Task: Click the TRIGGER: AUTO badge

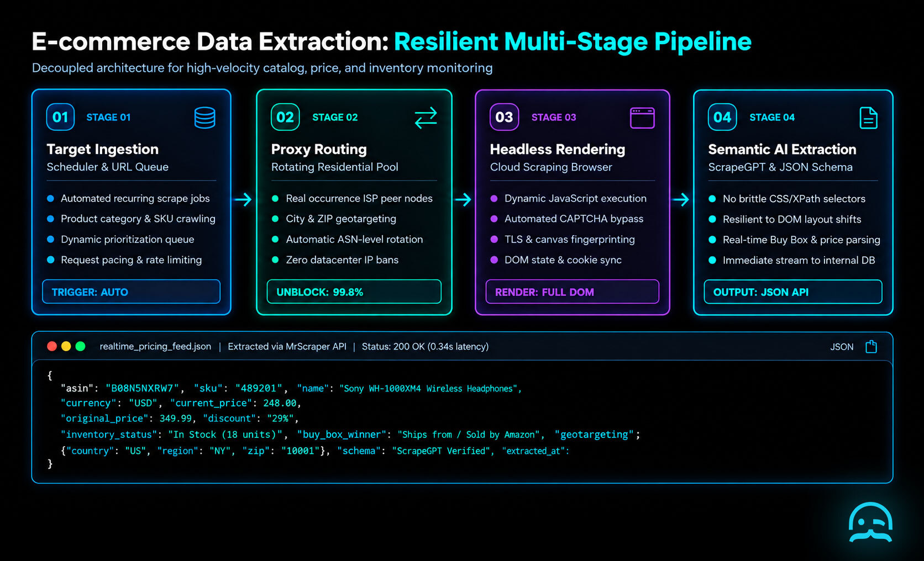Action: (131, 292)
